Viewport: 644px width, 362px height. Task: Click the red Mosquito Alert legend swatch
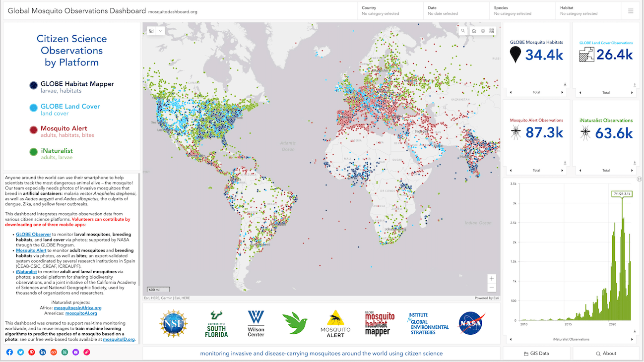coord(34,130)
